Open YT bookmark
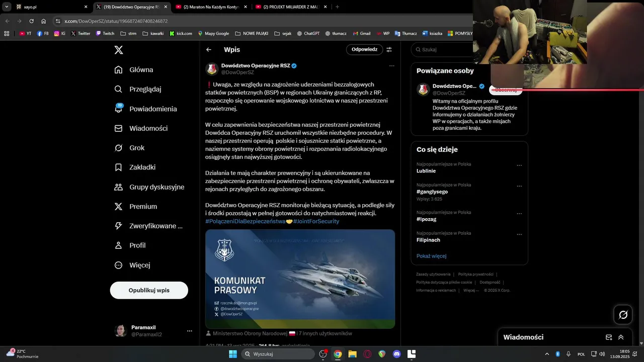Image resolution: width=644 pixels, height=362 pixels. (26, 34)
